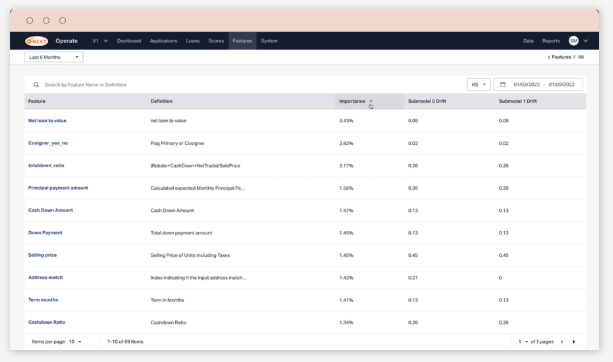Open the SM user avatar
This screenshot has width=613, height=362.
574,41
